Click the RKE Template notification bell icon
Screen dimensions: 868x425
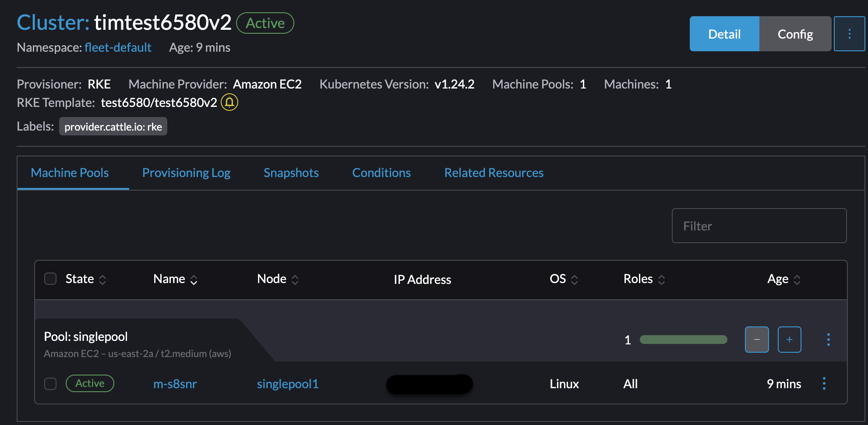(229, 103)
